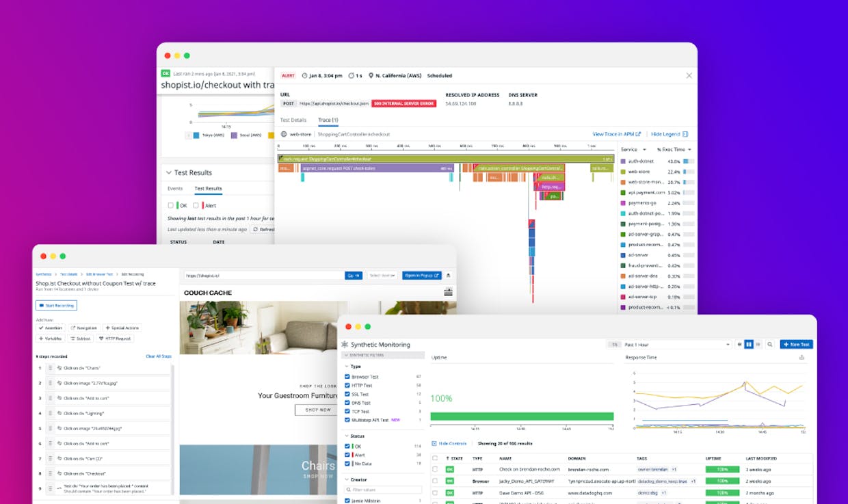Uncheck the DNS Test filter
The width and height of the screenshot is (848, 504).
347,403
